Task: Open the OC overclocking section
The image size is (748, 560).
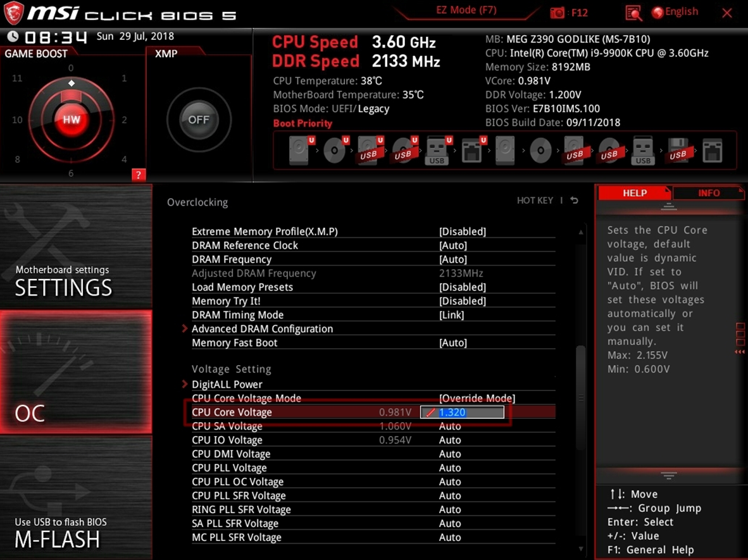Action: click(x=77, y=372)
